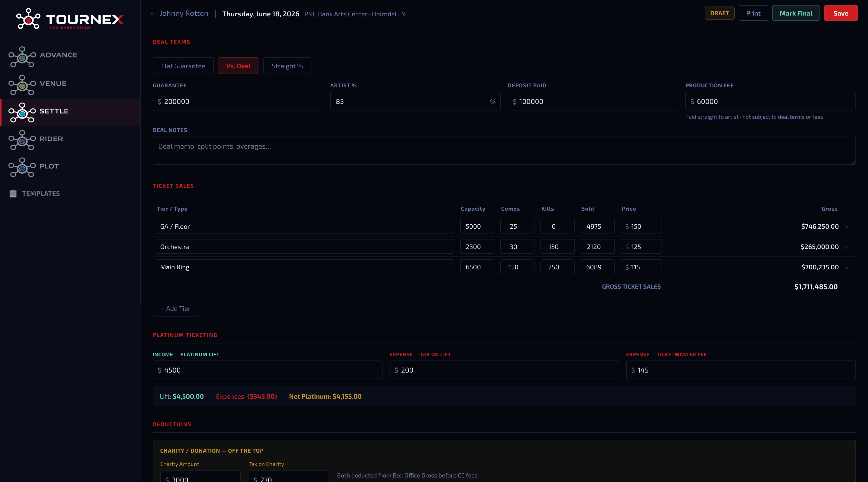Remove the Main Ring tier row
Viewport: 868px width, 482px height.
coord(847,268)
